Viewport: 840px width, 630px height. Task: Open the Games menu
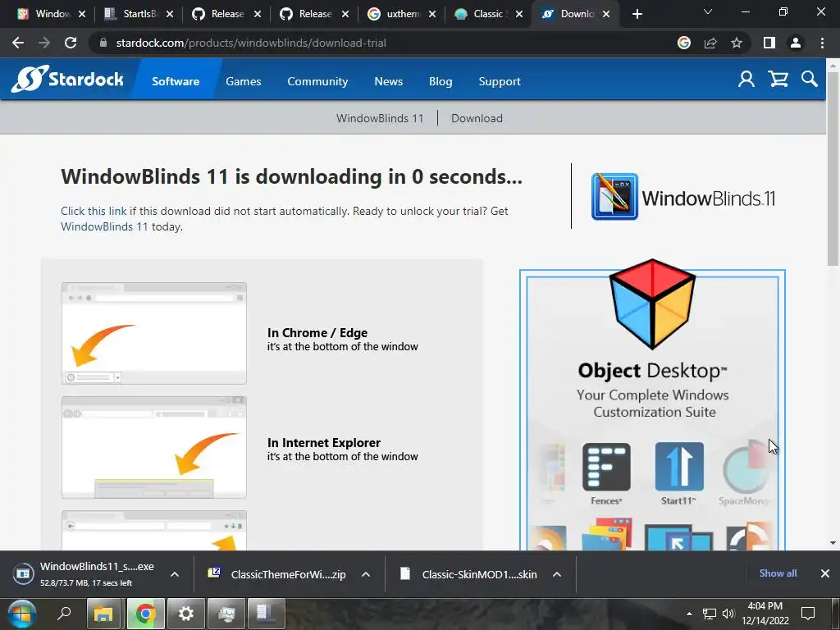pyautogui.click(x=243, y=81)
